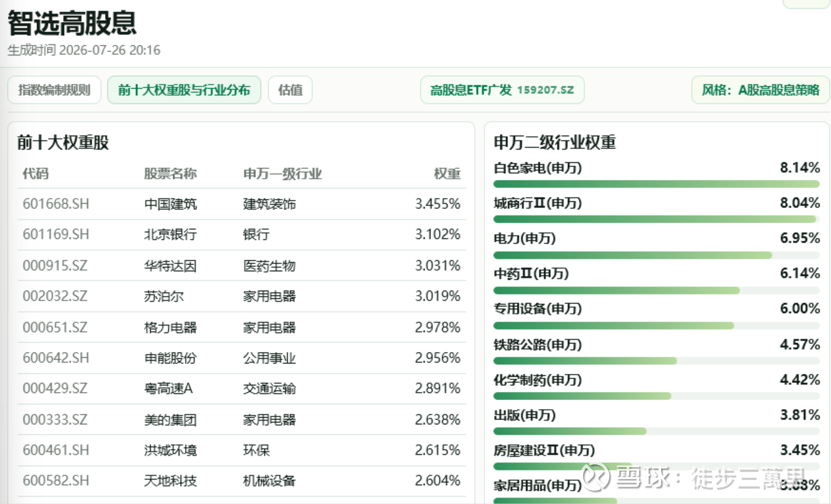Click the 高股息ETF广发 159207.SZ button
The image size is (831, 504).
click(x=502, y=90)
